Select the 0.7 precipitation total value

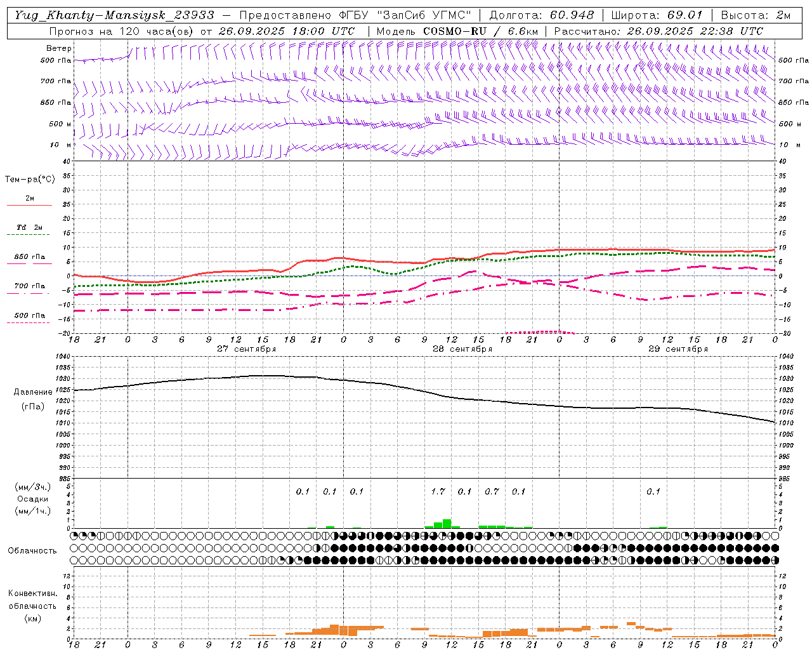click(x=492, y=491)
